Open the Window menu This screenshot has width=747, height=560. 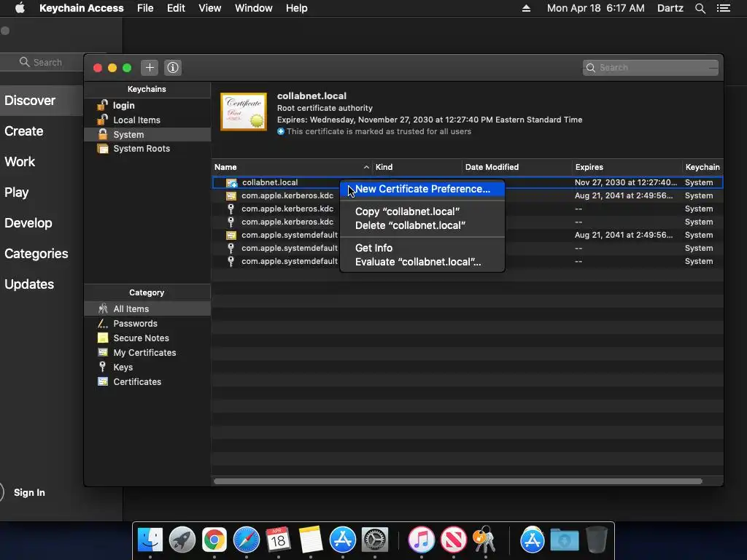pos(253,8)
